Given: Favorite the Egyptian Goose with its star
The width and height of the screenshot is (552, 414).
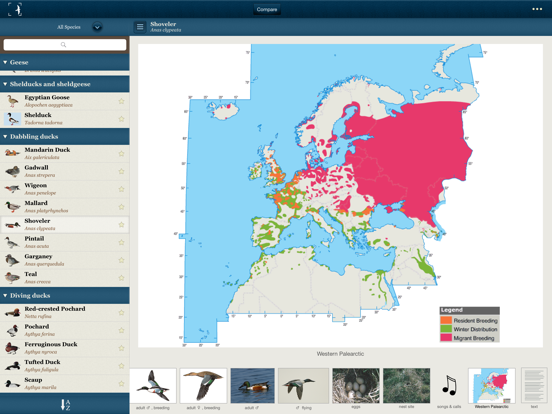Looking at the screenshot, I should pos(121,101).
